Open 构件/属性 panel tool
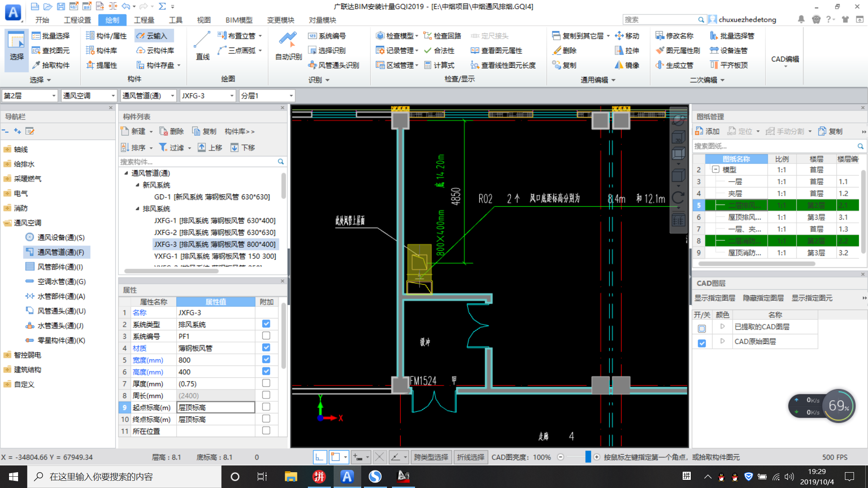This screenshot has width=868, height=488. tap(106, 36)
